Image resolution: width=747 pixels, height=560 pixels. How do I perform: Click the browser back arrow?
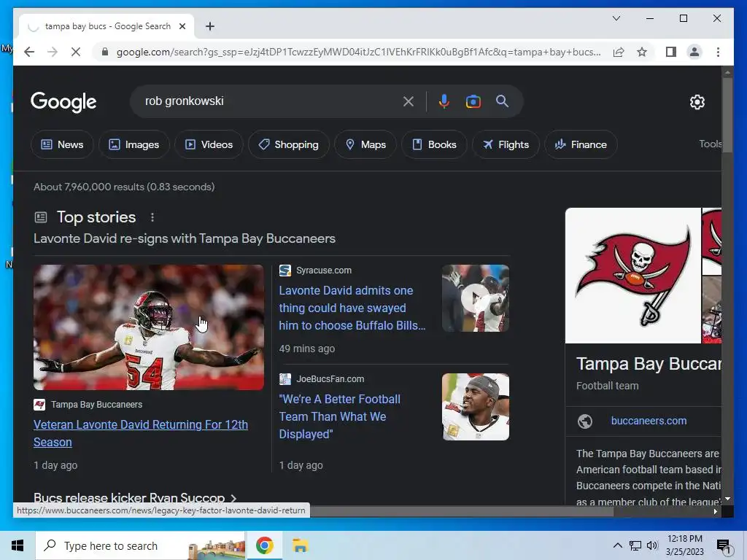pyautogui.click(x=29, y=52)
